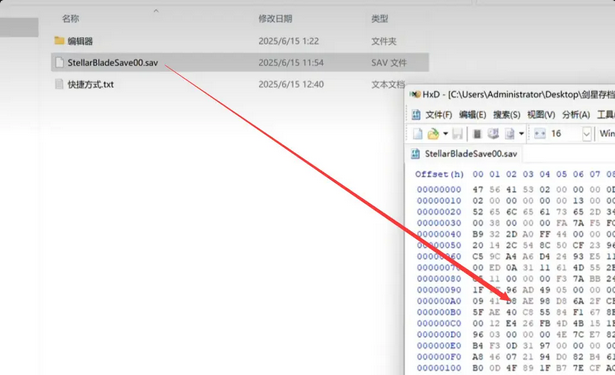Click offset row 000000B0 in HxD
This screenshot has height=375, width=615.
tap(439, 312)
